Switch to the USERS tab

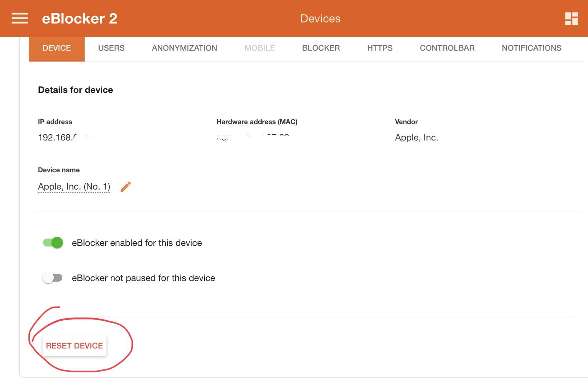[x=111, y=48]
